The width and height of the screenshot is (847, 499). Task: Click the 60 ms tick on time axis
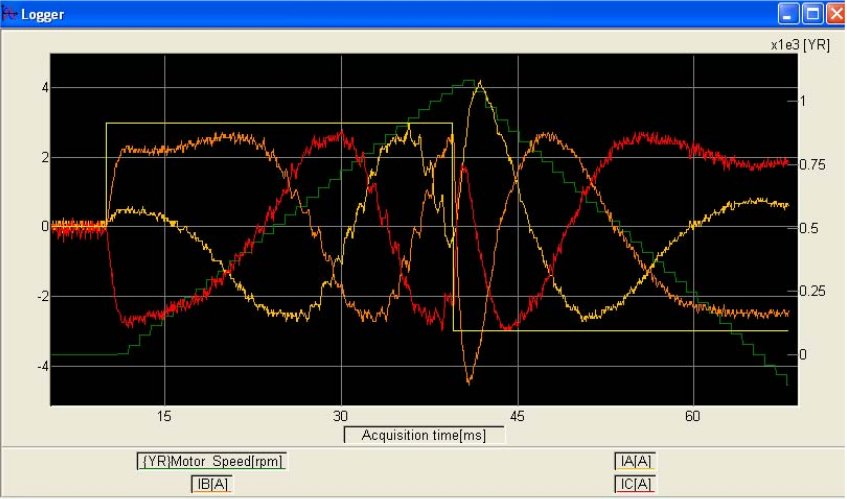point(692,415)
